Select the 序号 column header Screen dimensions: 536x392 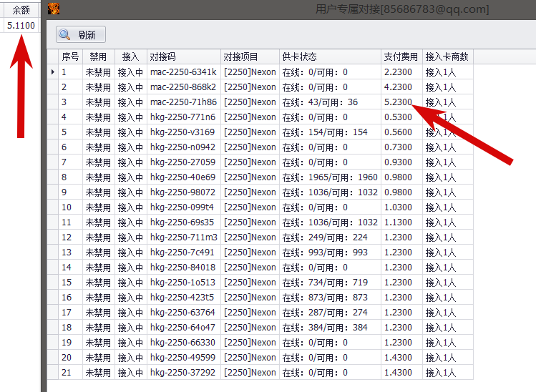tap(70, 57)
